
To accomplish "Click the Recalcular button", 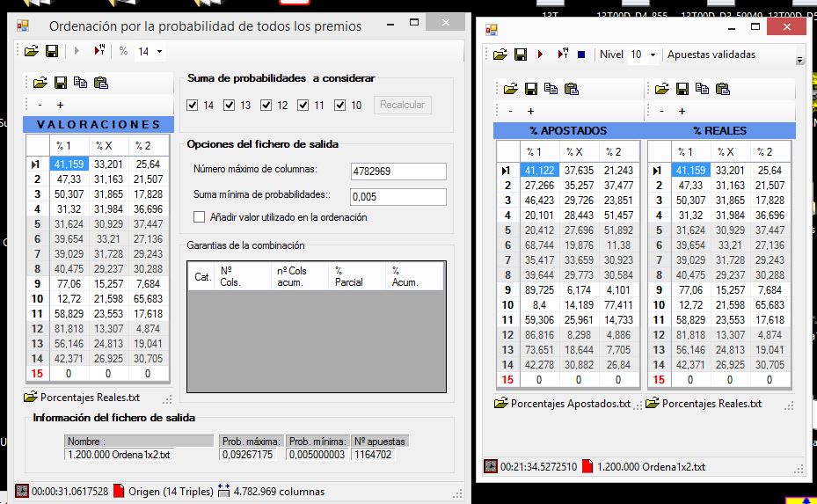I will [x=402, y=105].
